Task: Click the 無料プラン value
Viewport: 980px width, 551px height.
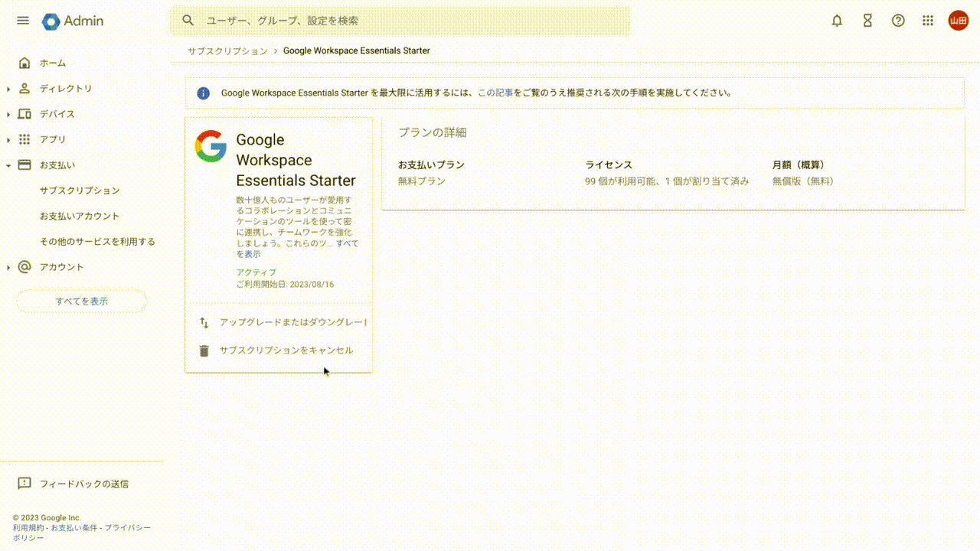Action: click(x=422, y=181)
